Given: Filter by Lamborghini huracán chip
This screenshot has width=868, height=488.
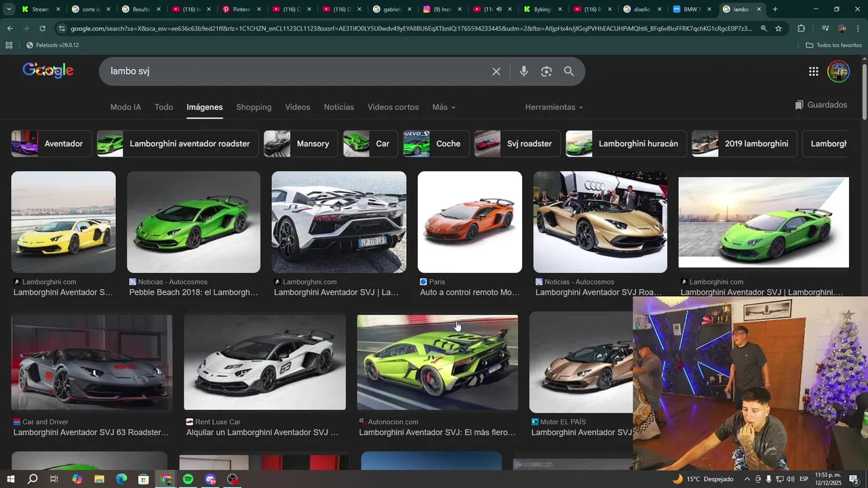Looking at the screenshot, I should (626, 144).
